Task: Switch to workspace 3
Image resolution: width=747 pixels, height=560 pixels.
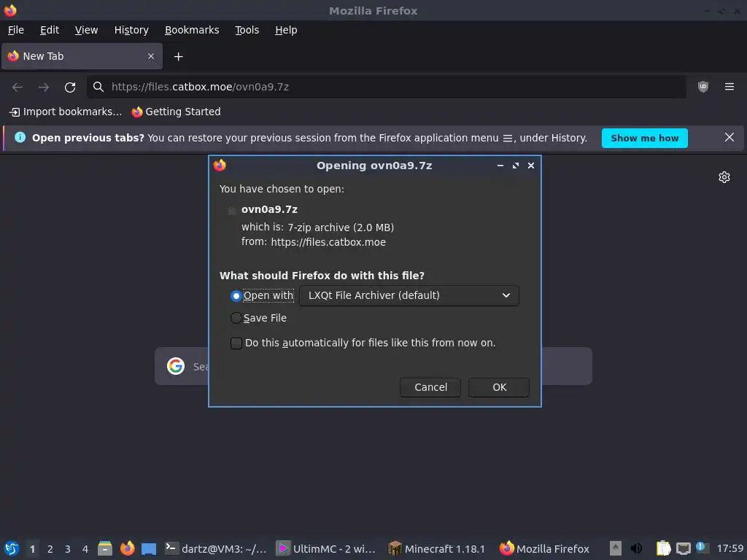Action: [68, 549]
